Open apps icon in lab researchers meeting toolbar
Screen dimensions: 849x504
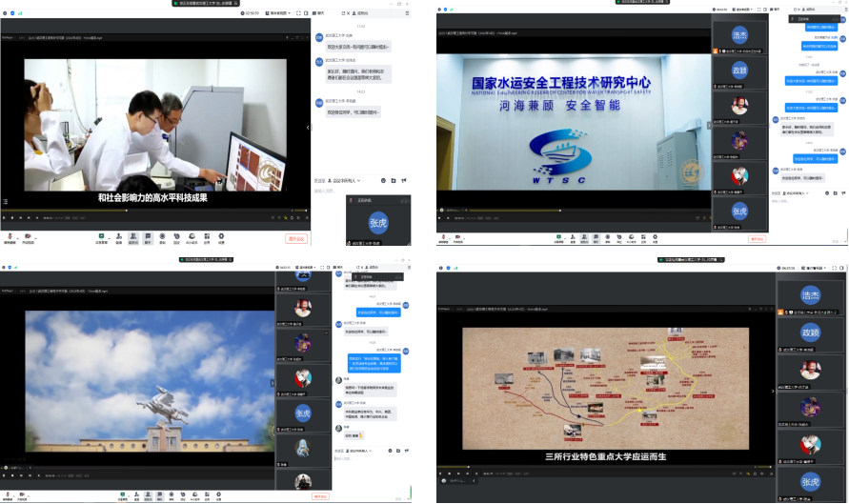click(x=207, y=235)
